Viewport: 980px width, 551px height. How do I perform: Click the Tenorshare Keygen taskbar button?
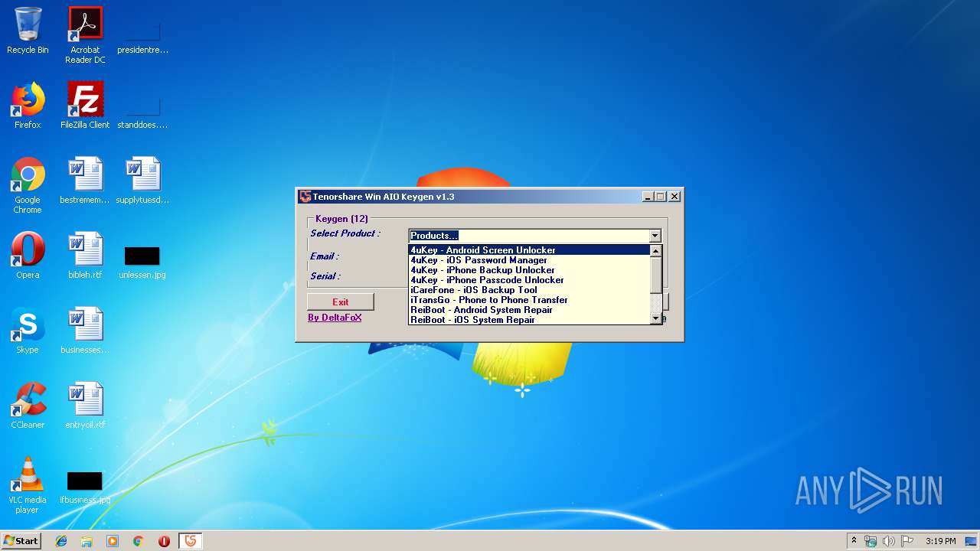point(191,541)
